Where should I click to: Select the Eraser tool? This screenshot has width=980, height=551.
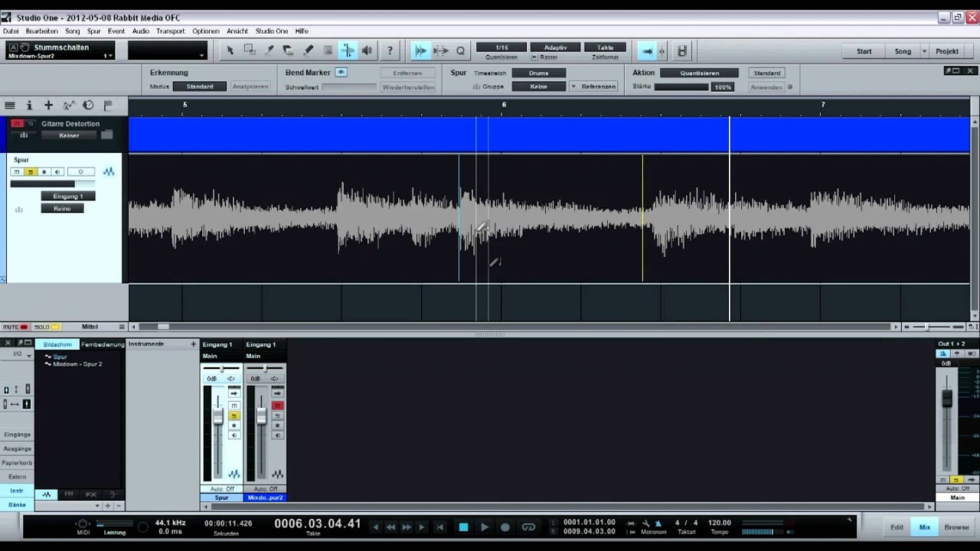click(x=289, y=51)
